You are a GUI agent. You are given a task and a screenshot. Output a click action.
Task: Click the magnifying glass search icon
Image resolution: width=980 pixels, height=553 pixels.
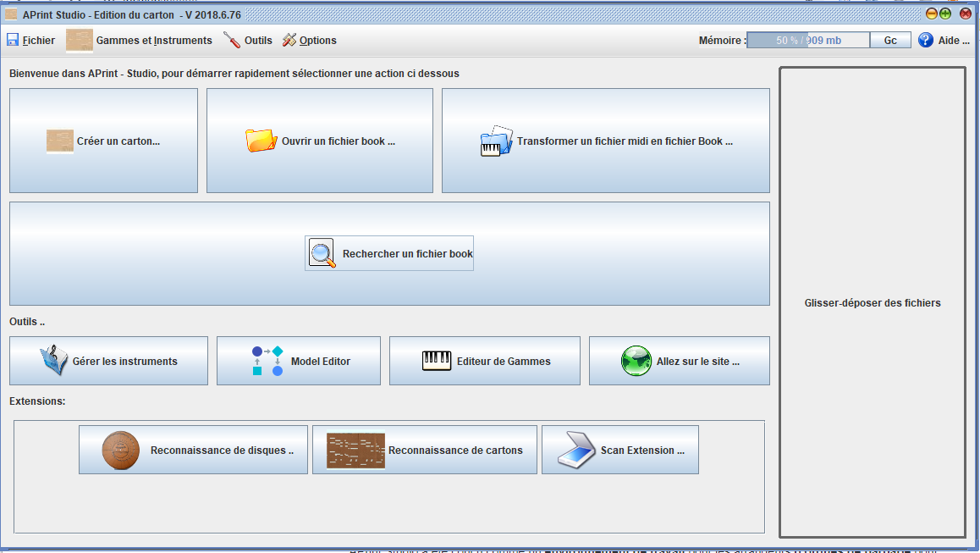tap(322, 253)
